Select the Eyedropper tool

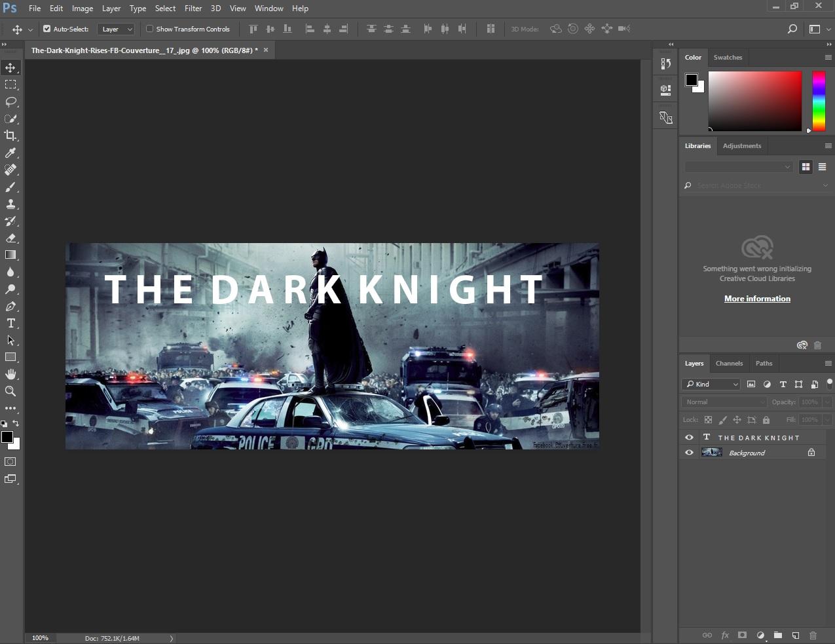10,153
